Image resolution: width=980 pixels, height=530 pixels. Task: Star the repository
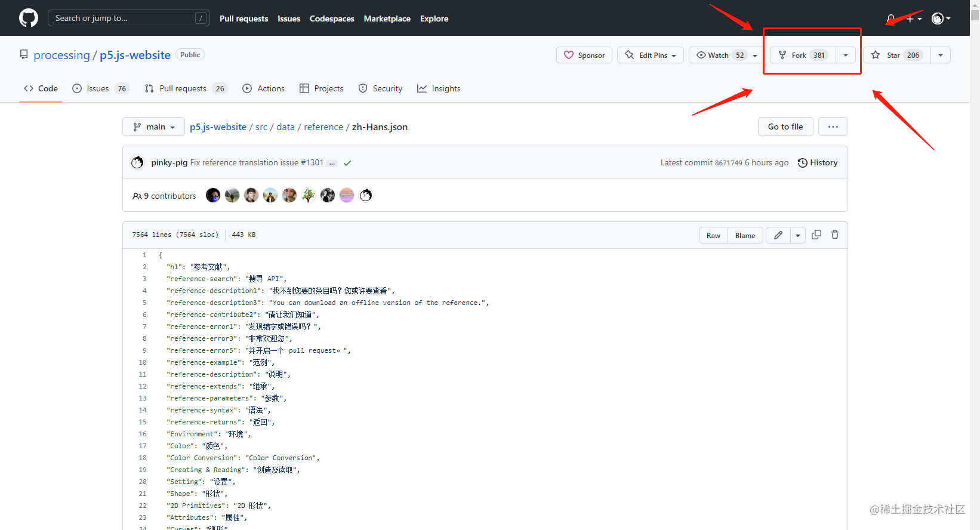coord(896,55)
